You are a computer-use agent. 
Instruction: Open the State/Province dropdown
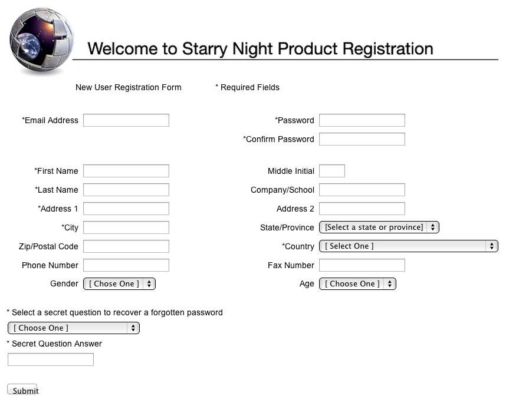tap(379, 227)
